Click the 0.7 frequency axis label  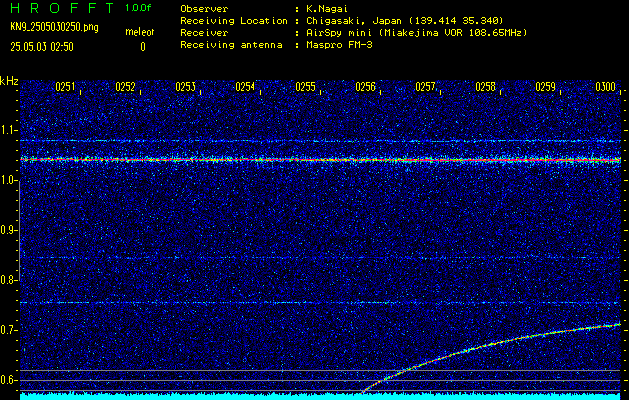pyautogui.click(x=8, y=330)
